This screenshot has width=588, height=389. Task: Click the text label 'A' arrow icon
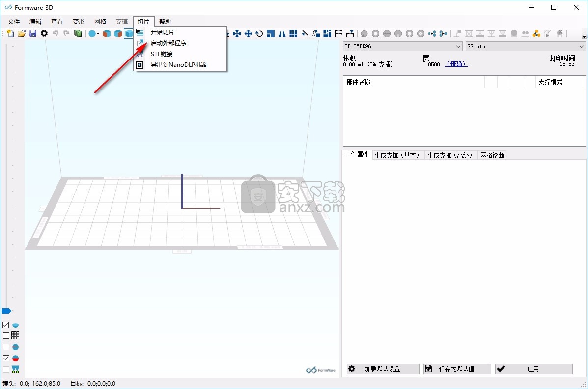click(316, 34)
